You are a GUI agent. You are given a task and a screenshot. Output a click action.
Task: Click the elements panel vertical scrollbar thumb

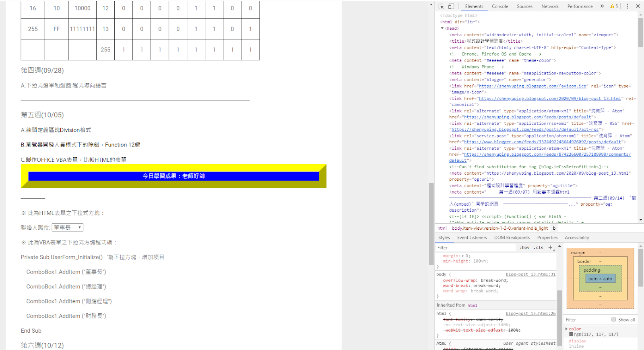click(x=641, y=32)
